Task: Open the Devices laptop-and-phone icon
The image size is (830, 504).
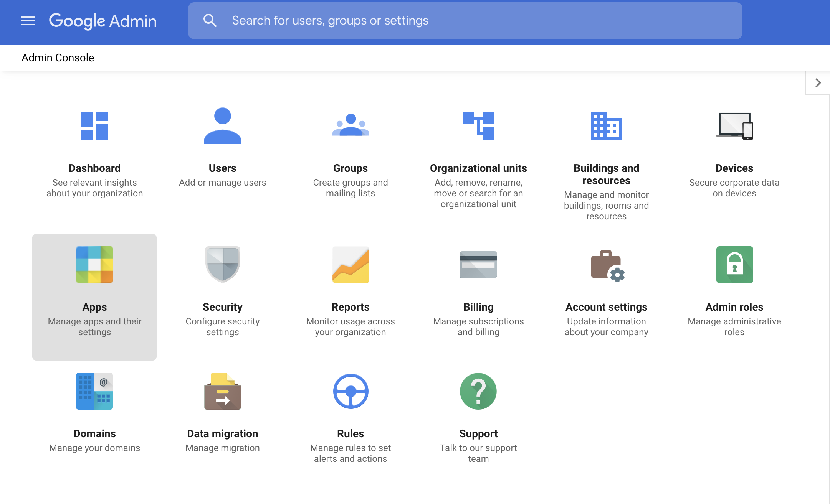Action: pyautogui.click(x=734, y=126)
